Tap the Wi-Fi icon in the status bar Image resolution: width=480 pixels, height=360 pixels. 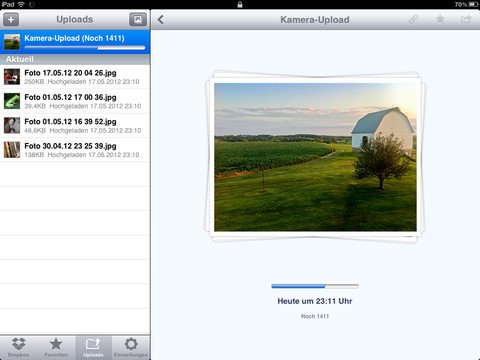coord(21,4)
